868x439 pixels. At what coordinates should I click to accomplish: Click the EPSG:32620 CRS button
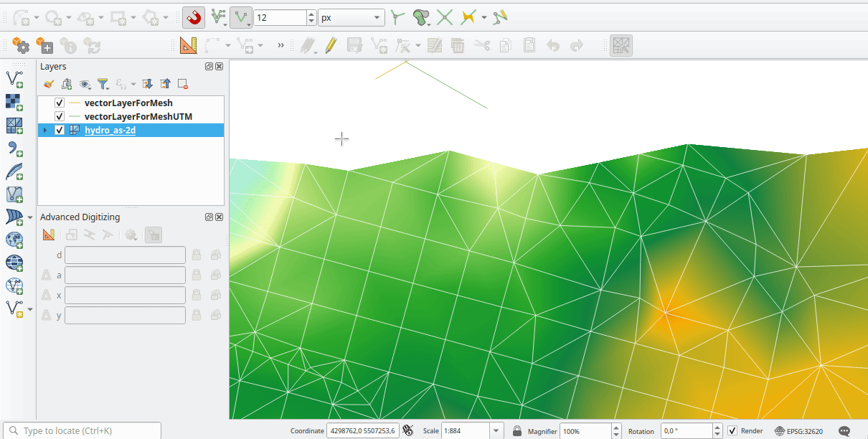[798, 431]
